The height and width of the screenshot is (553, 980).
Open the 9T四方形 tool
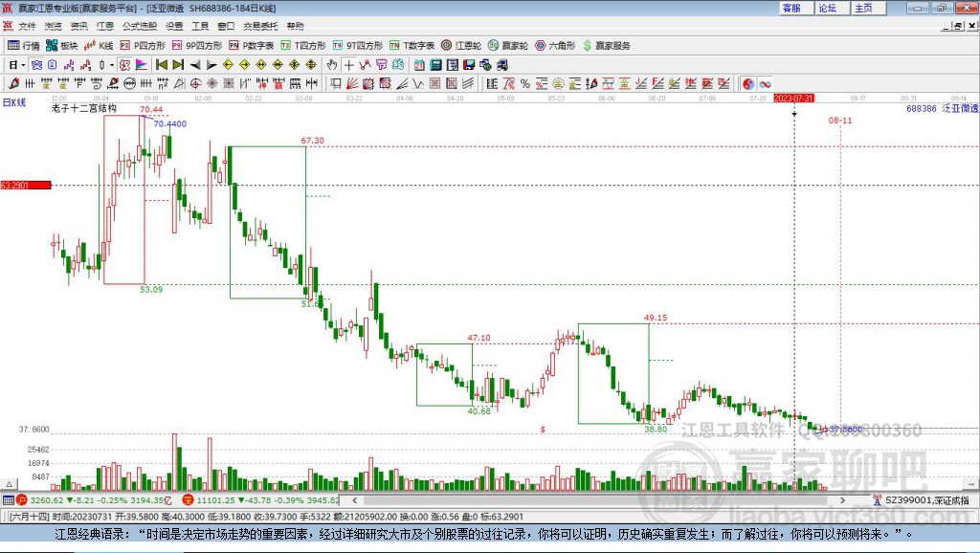tap(358, 46)
